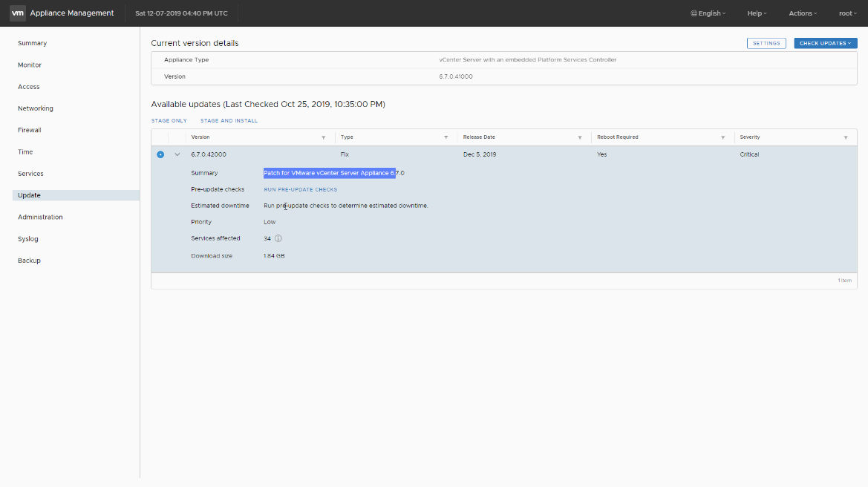The height and width of the screenshot is (487, 868).
Task: Click the Reboot Required column header
Action: point(617,137)
